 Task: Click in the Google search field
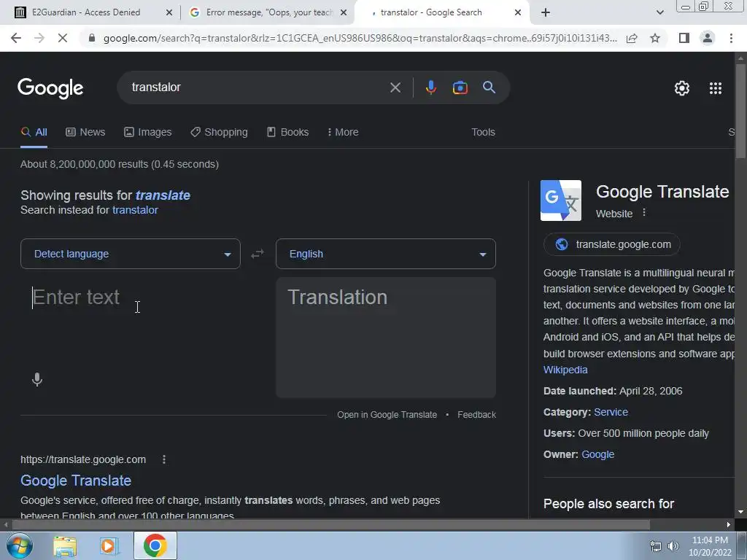pos(258,87)
